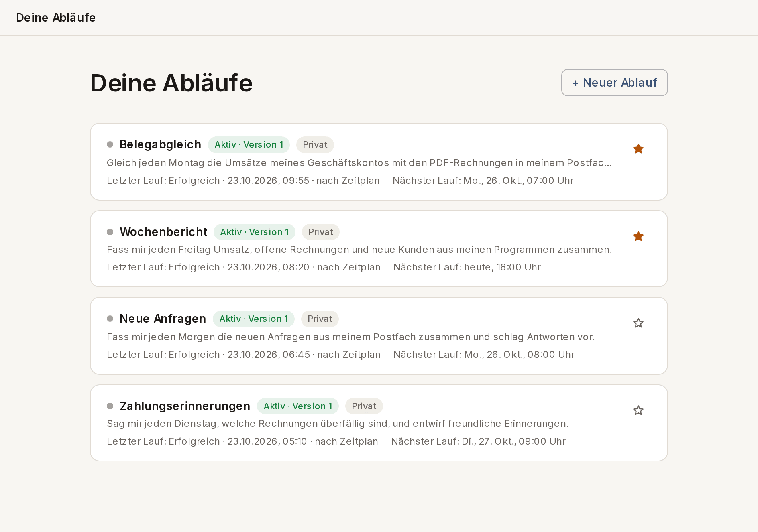Viewport: 758px width, 532px height.
Task: Click Aktiv · Version 1 badge of Wochenbericht
Action: coord(255,232)
